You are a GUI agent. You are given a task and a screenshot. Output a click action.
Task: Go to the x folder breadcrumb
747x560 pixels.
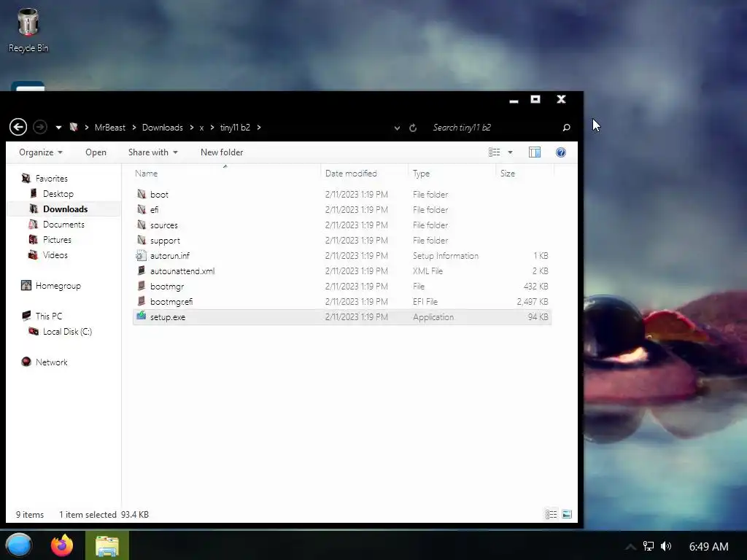pos(201,128)
